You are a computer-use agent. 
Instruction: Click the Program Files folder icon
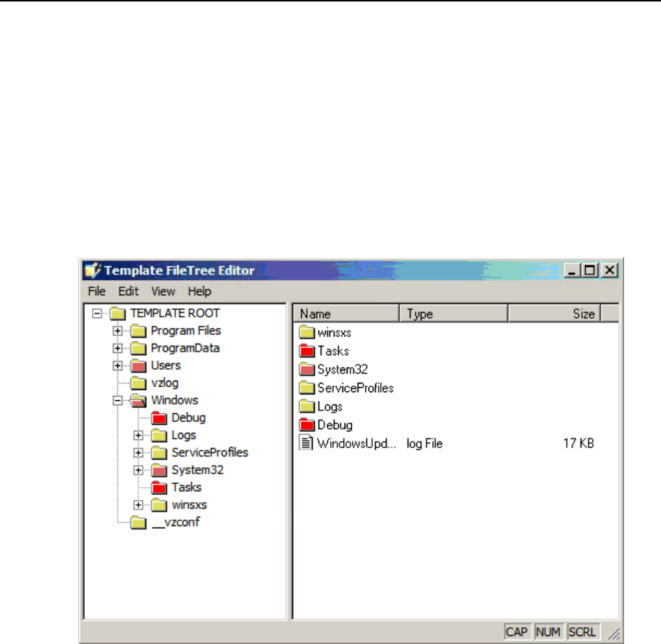click(x=138, y=331)
